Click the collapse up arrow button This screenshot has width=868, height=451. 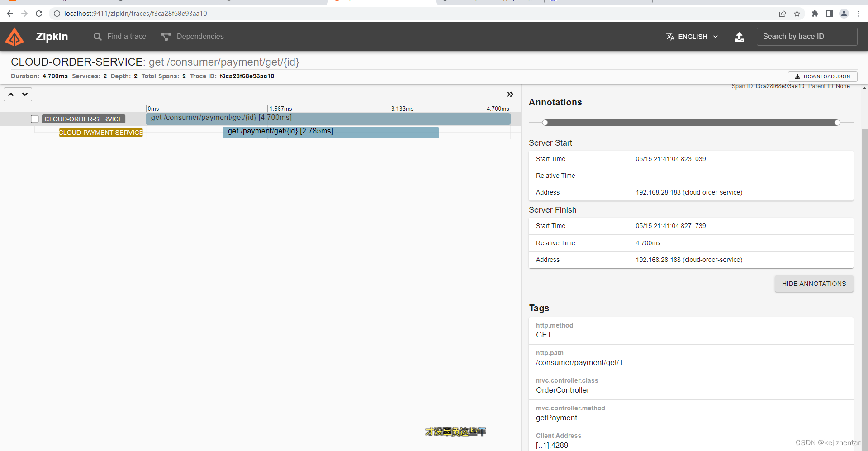click(11, 95)
